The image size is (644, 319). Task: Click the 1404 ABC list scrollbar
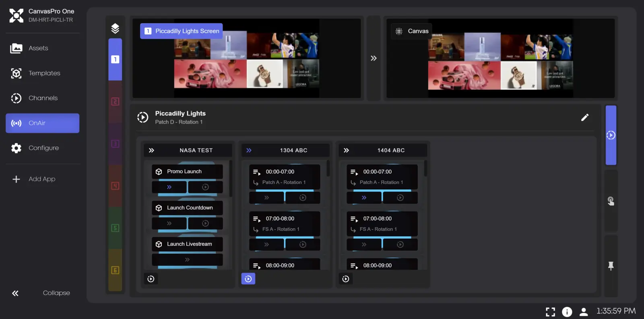(x=425, y=168)
